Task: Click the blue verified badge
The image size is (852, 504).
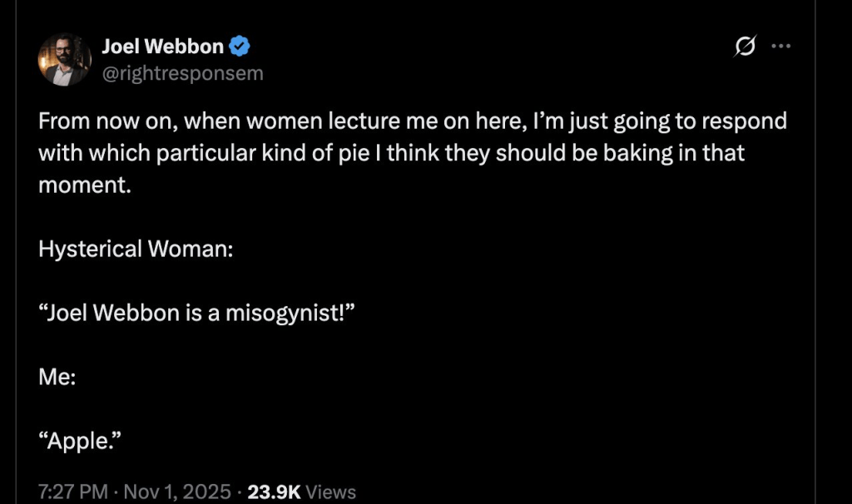Action: coord(240,47)
